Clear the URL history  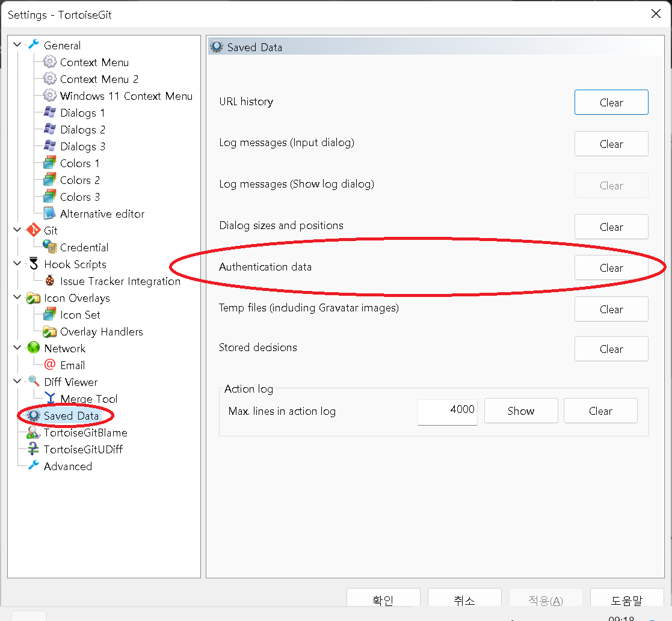611,102
